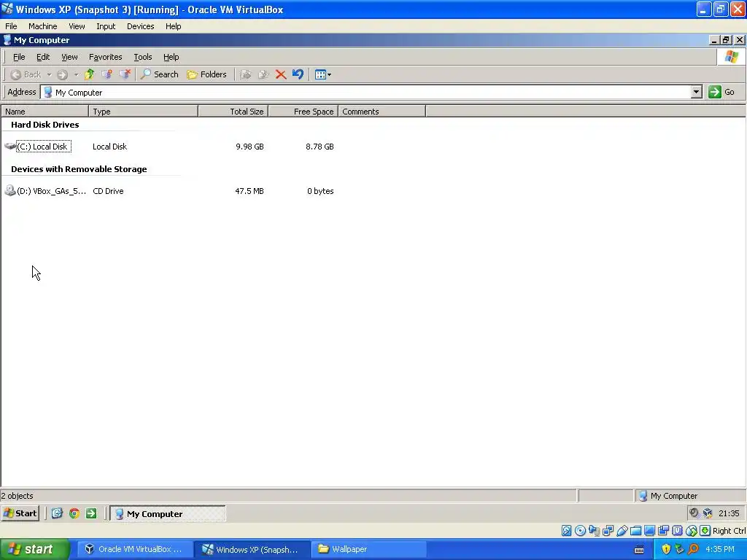Image resolution: width=747 pixels, height=560 pixels.
Task: Open the VirtualBox Devices menu
Action: (x=141, y=26)
